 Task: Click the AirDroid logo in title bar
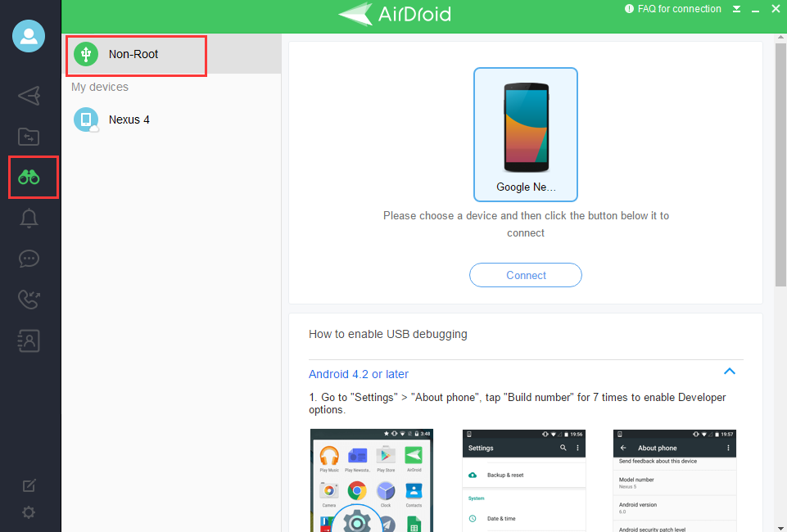coord(395,14)
